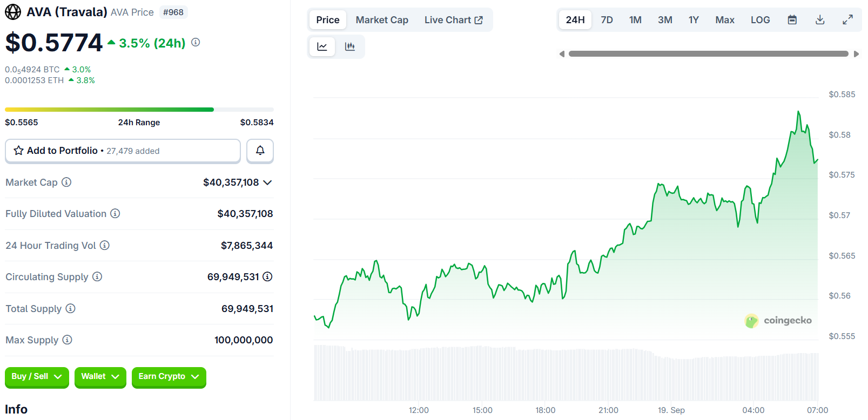This screenshot has height=420, width=868.
Task: Open the 24 Hour Trading Vol info icon
Action: click(x=105, y=245)
